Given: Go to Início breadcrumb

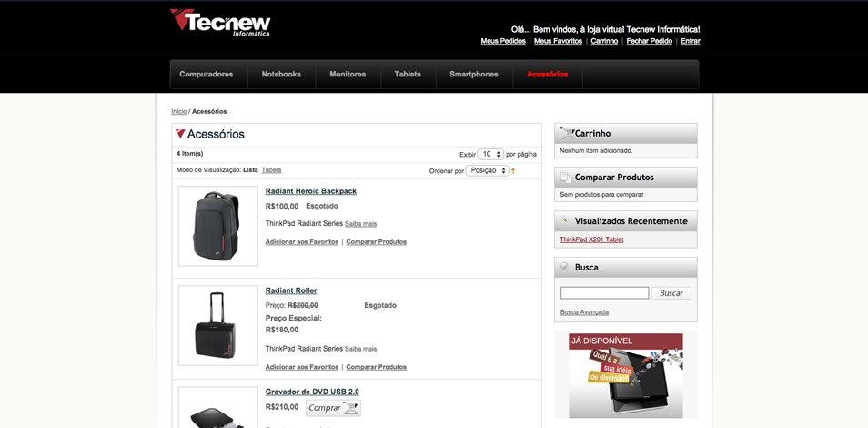Looking at the screenshot, I should (x=179, y=111).
